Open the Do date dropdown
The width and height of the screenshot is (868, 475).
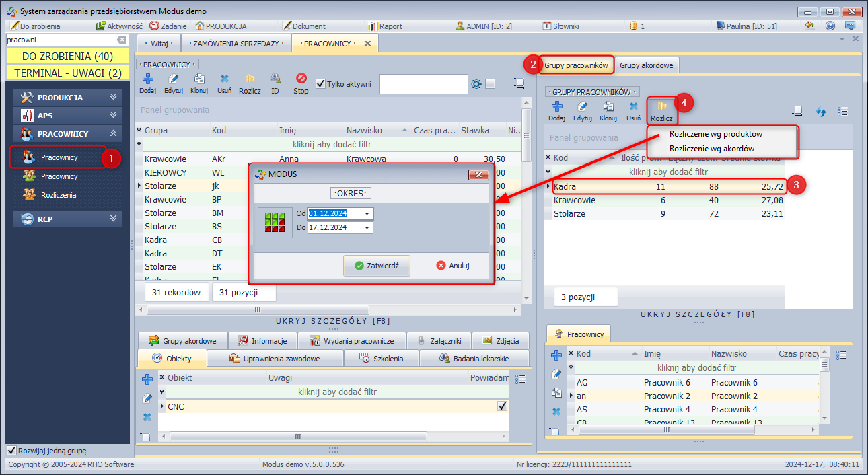[367, 228]
